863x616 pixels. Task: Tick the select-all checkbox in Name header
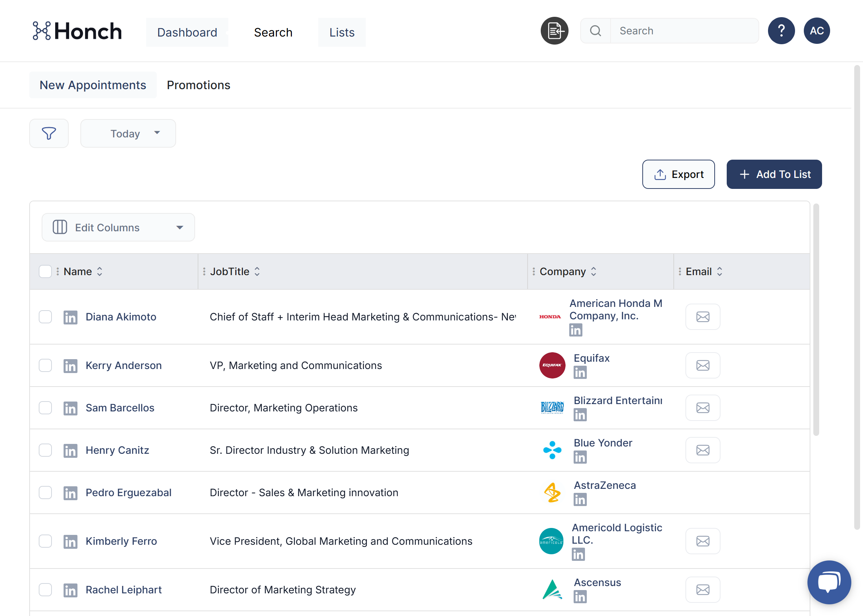click(45, 271)
